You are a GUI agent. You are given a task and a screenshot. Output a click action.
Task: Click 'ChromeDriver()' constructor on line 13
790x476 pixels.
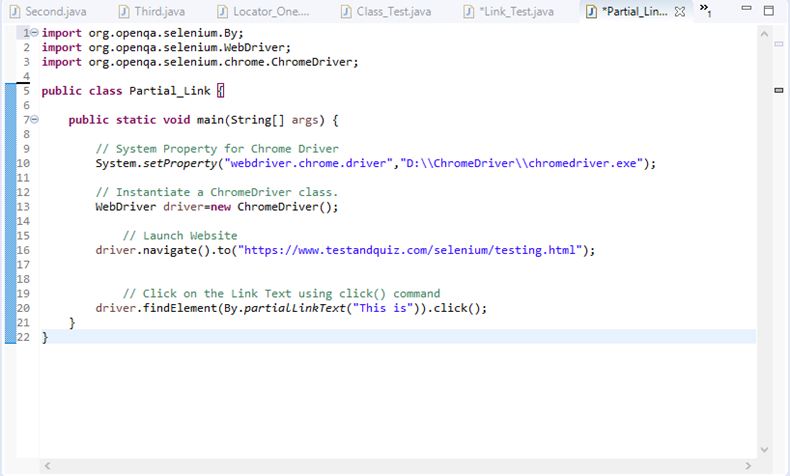pos(285,207)
